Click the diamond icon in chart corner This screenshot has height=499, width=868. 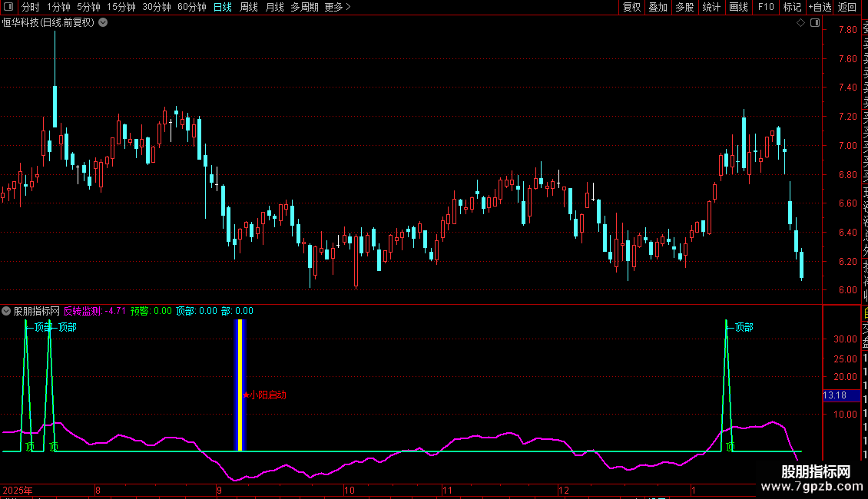click(x=800, y=23)
